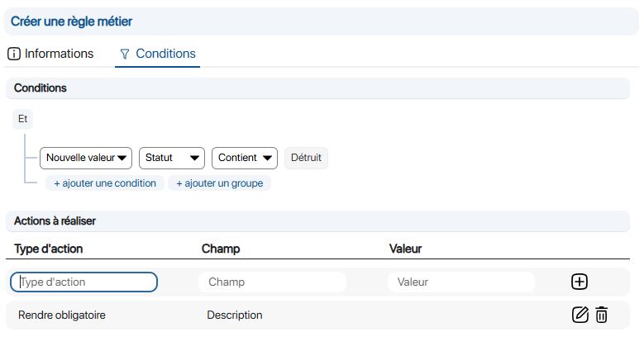Click the info icon beside Informations
Screen dimensions: 644x351
tap(14, 54)
